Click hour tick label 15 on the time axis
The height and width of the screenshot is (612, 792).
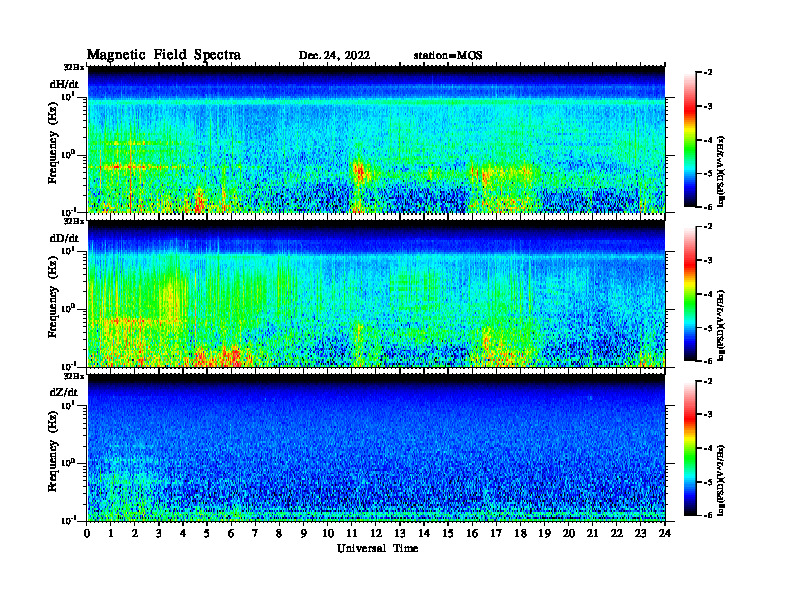pyautogui.click(x=448, y=534)
